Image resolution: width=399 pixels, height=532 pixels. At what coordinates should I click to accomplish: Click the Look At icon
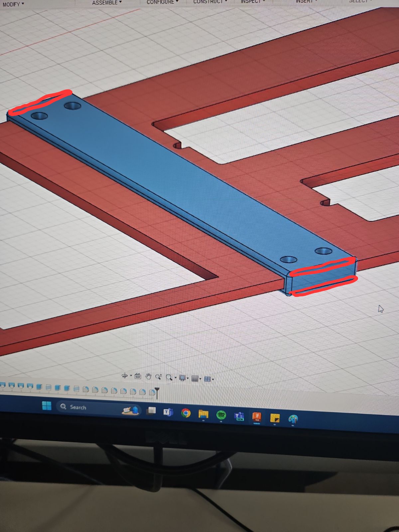[x=138, y=376]
